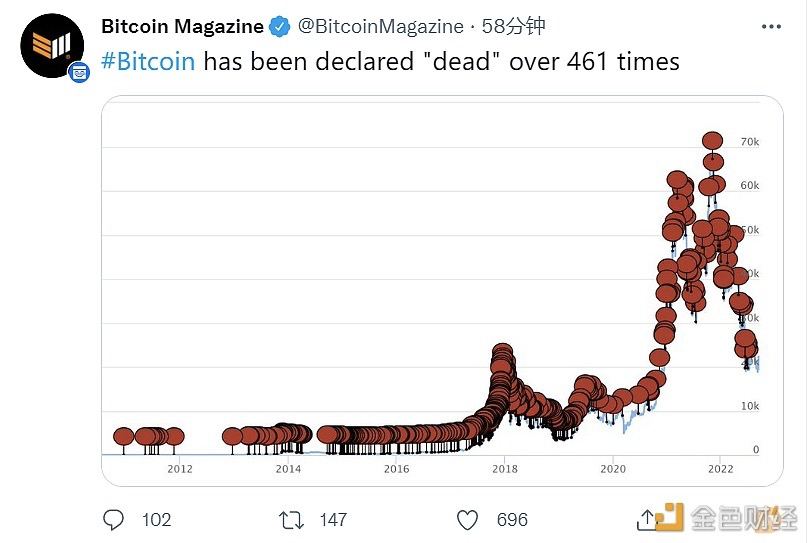Click the 58分钟 timestamp
Image resolution: width=809 pixels, height=543 pixels.
pos(513,26)
